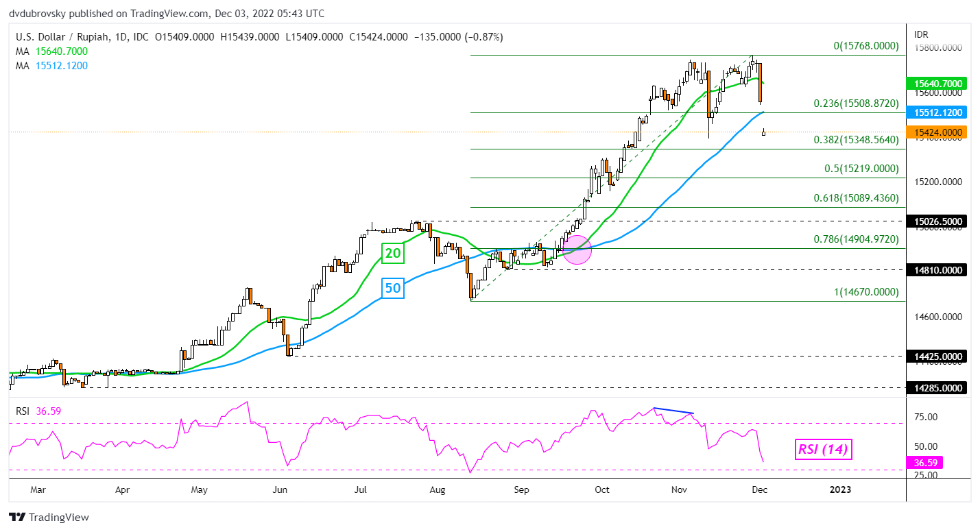Click the TradingView logo at bottom left
The width and height of the screenshot is (980, 532).
pyautogui.click(x=49, y=518)
